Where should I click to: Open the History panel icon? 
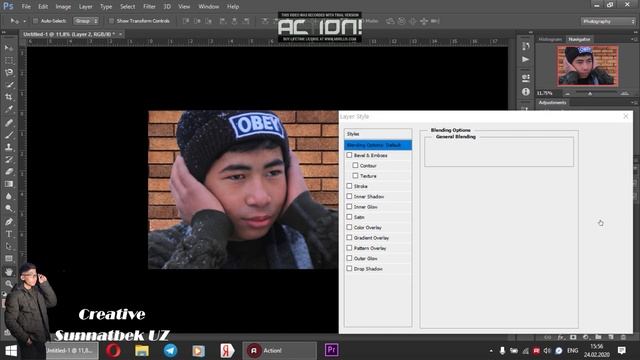point(525,46)
